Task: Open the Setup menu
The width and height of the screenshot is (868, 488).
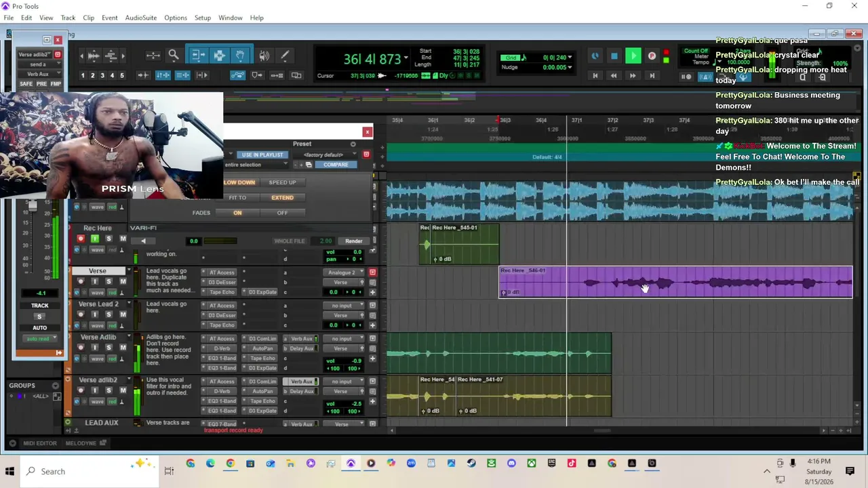Action: [203, 18]
